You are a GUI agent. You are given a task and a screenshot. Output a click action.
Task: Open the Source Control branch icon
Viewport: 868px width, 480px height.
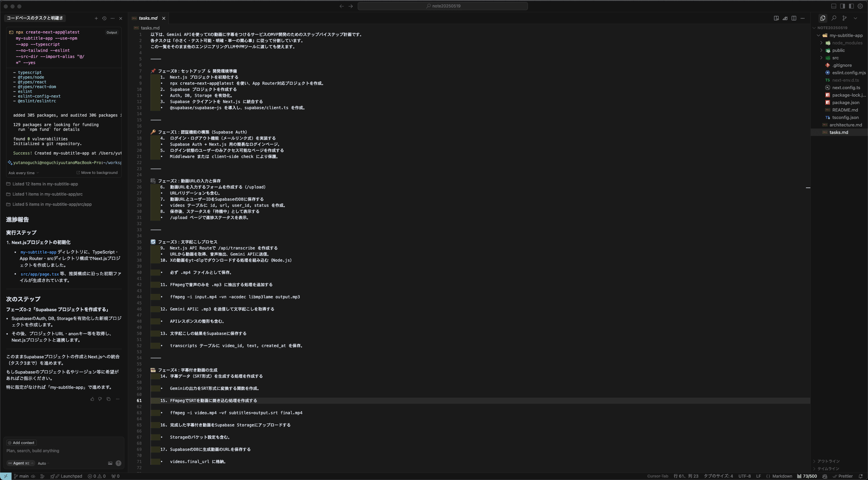coord(845,18)
